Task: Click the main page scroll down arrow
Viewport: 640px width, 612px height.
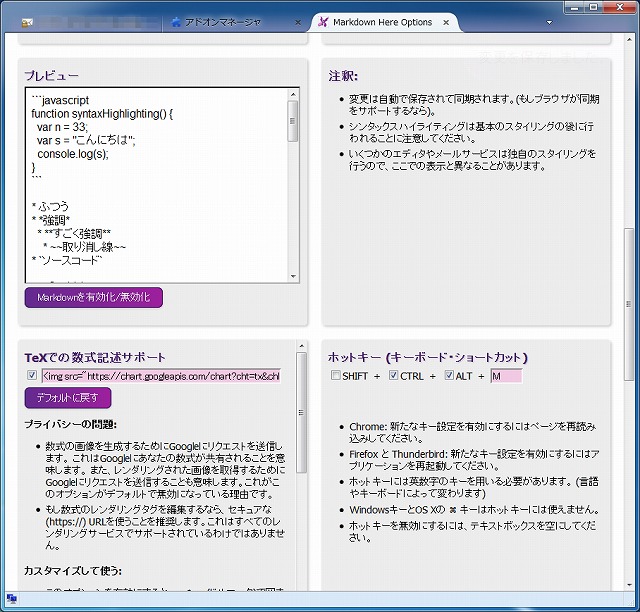Action: (x=629, y=585)
